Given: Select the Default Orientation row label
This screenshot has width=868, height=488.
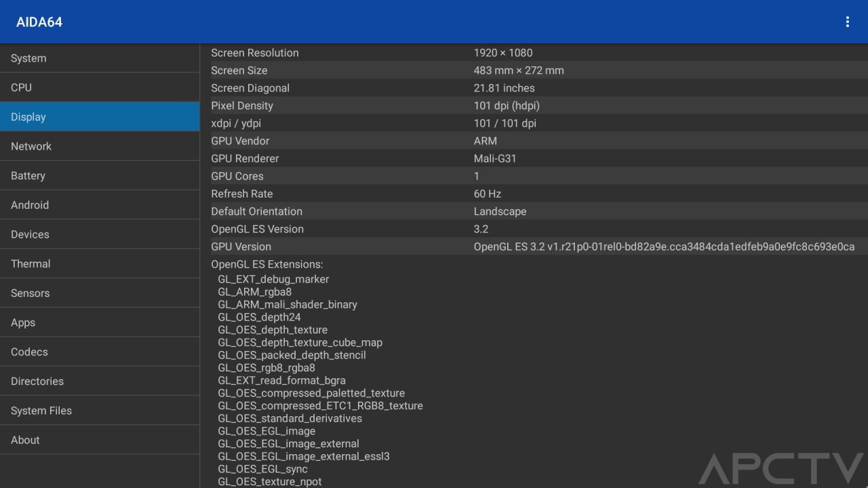Looking at the screenshot, I should [x=257, y=211].
